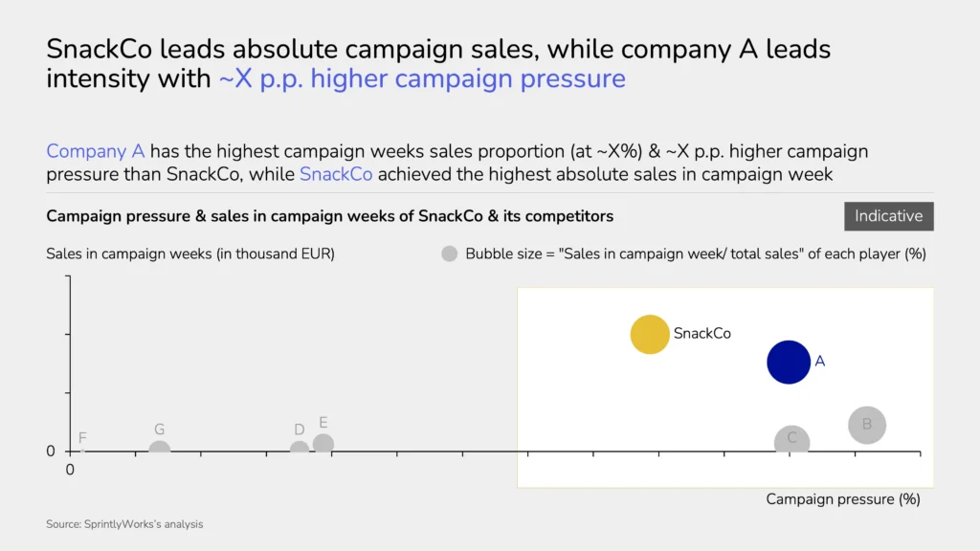
Task: Click the 'Campaign pressure (%)' axis label
Action: pyautogui.click(x=843, y=499)
